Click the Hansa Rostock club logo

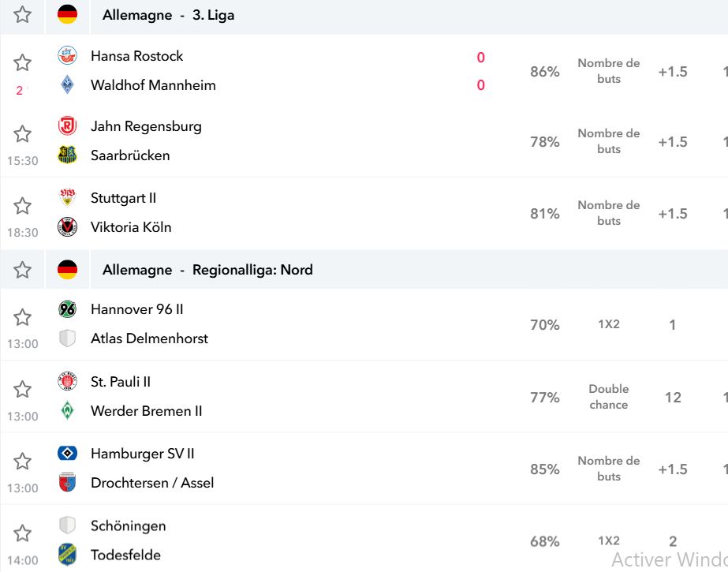[x=67, y=56]
